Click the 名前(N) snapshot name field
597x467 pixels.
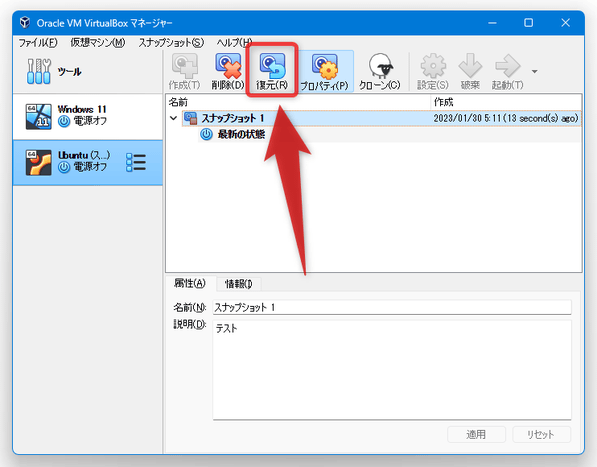[392, 307]
